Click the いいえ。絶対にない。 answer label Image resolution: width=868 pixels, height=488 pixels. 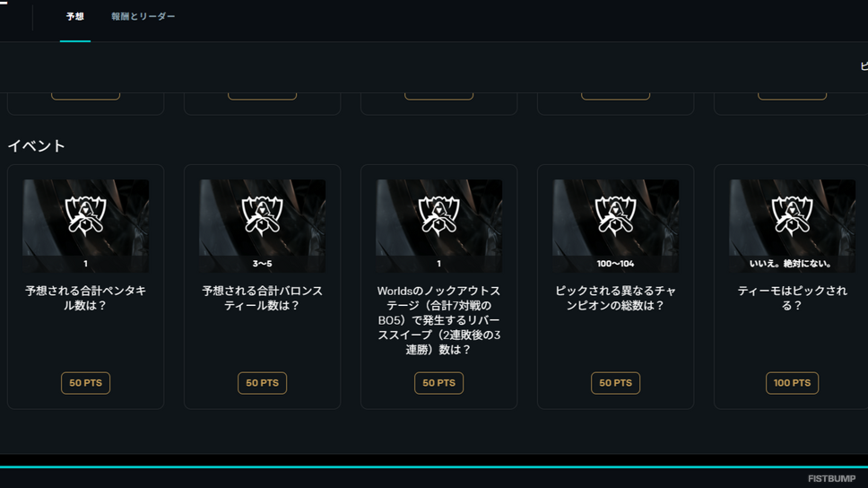(x=792, y=264)
